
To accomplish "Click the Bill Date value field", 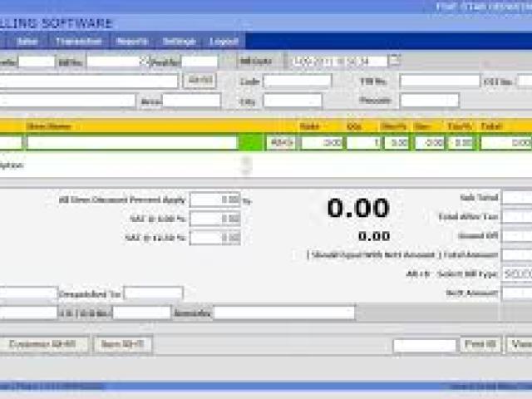I will (338, 62).
